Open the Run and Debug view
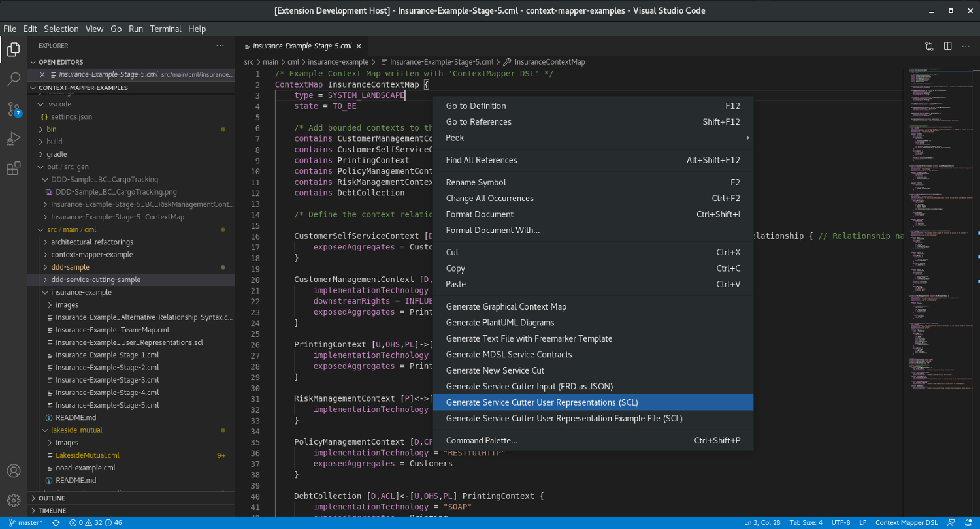The width and height of the screenshot is (980, 529). 13,138
